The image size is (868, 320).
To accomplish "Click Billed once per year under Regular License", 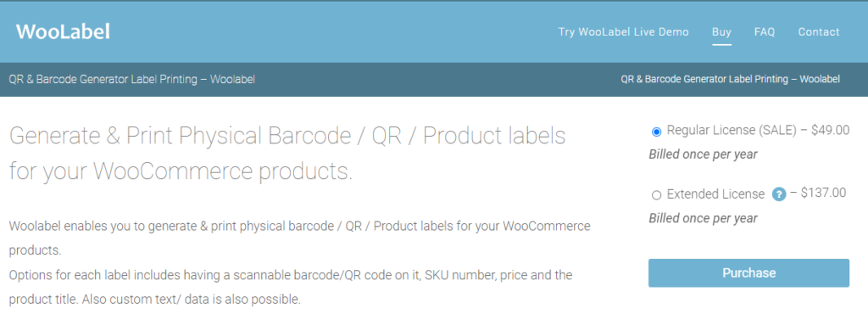I will point(703,154).
